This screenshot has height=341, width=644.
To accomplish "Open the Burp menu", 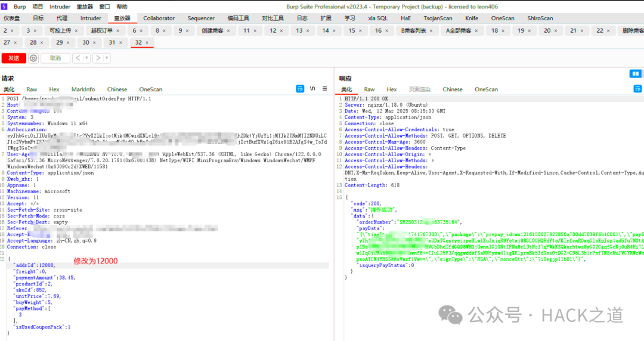I will tap(20, 7).
